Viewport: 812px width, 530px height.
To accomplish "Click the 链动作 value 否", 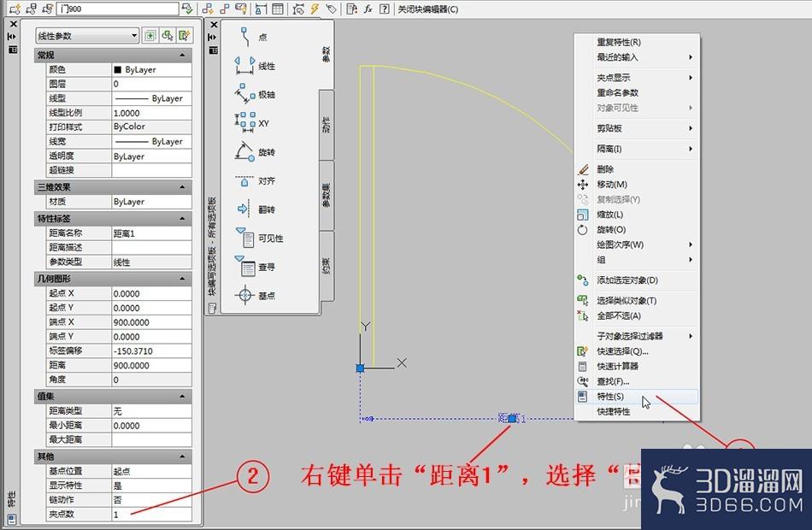I will point(151,500).
